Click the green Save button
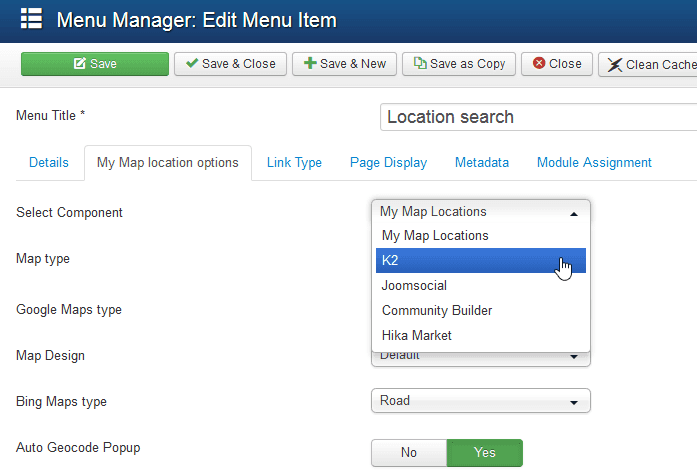 point(94,64)
